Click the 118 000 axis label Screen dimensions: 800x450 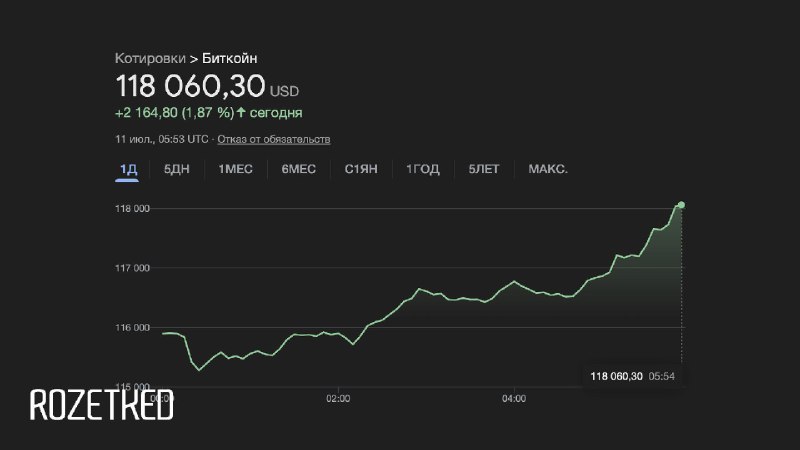(x=132, y=209)
